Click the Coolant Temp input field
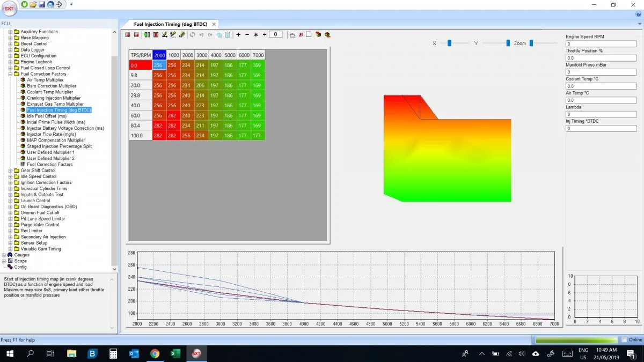The image size is (644, 362). (600, 86)
